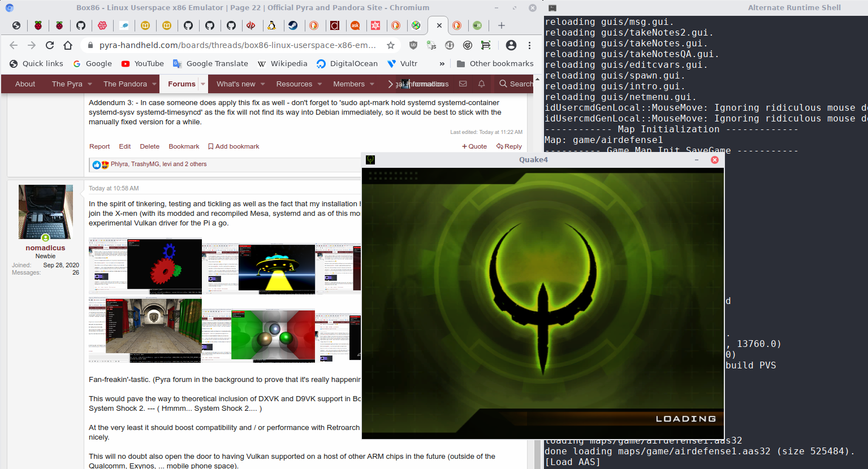Switch to the Steam tab

tap(293, 25)
